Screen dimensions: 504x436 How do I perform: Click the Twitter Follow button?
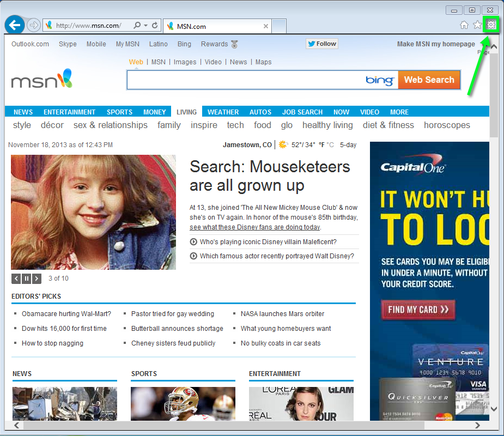[322, 44]
